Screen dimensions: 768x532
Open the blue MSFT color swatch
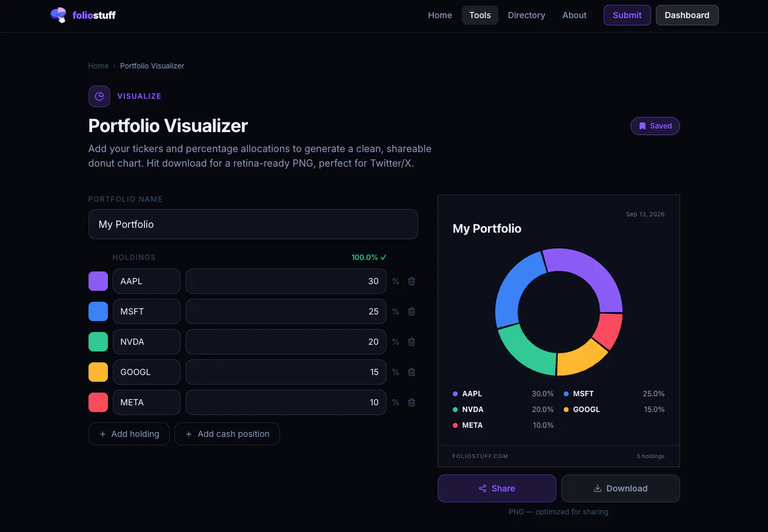click(98, 311)
